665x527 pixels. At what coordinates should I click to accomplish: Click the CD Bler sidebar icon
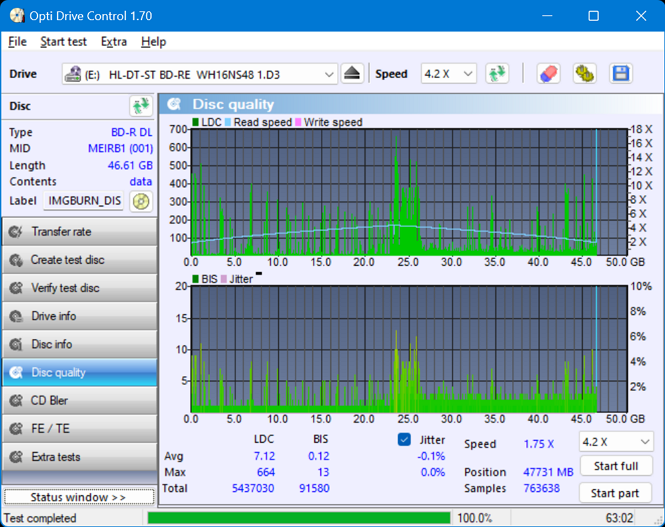point(16,400)
